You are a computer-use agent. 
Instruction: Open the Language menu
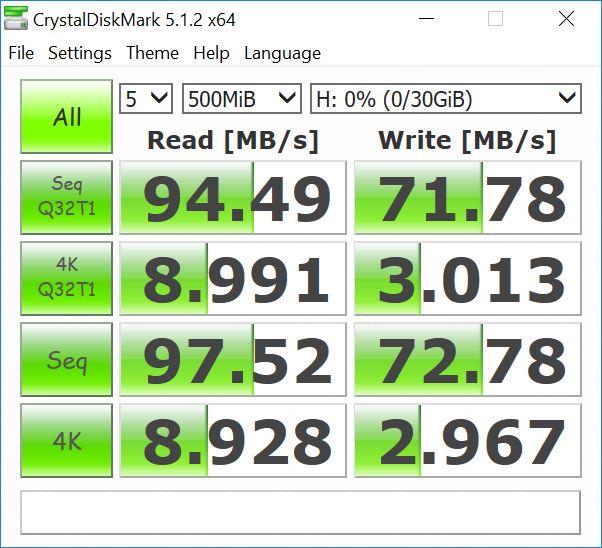click(x=282, y=53)
